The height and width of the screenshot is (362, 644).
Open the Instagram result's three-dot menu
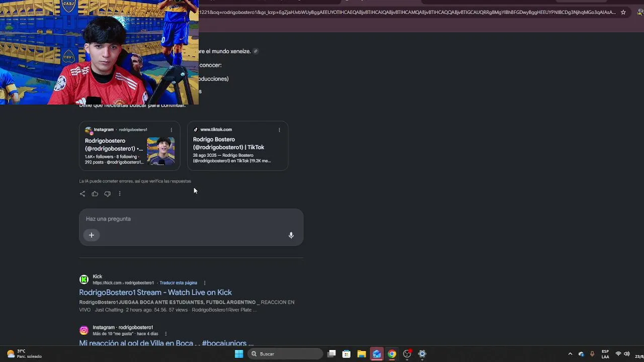(166, 334)
